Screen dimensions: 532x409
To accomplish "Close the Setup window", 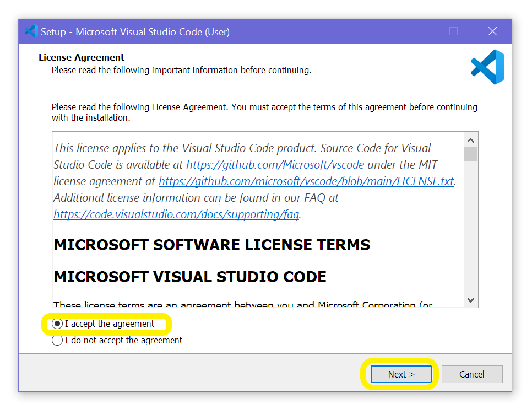I will (x=492, y=31).
